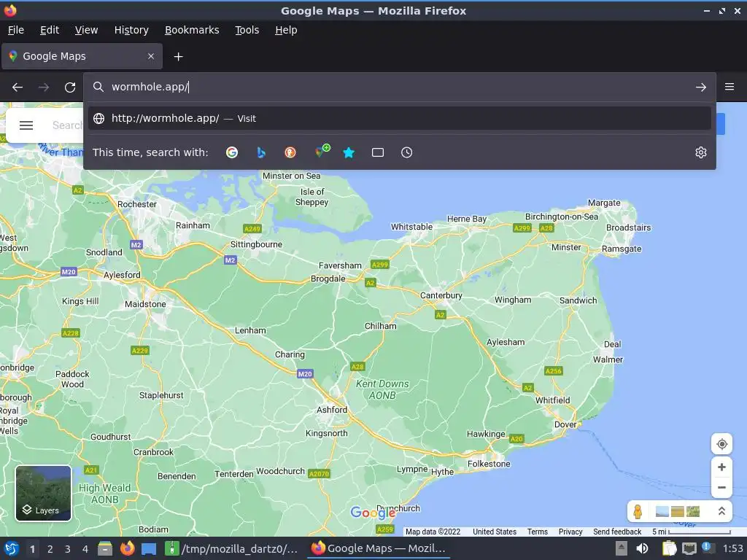This screenshot has width=747, height=560.
Task: Open the Bookmarks menu
Action: click(192, 30)
